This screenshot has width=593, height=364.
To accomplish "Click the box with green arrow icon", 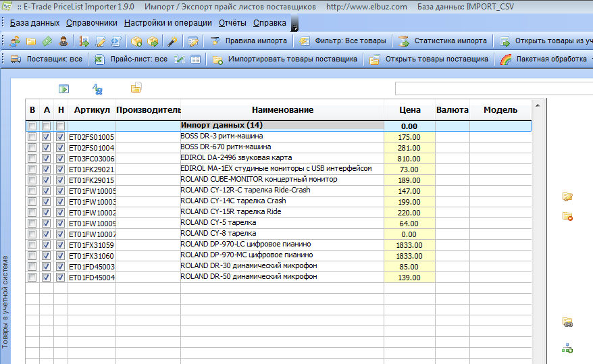I will point(153,41).
